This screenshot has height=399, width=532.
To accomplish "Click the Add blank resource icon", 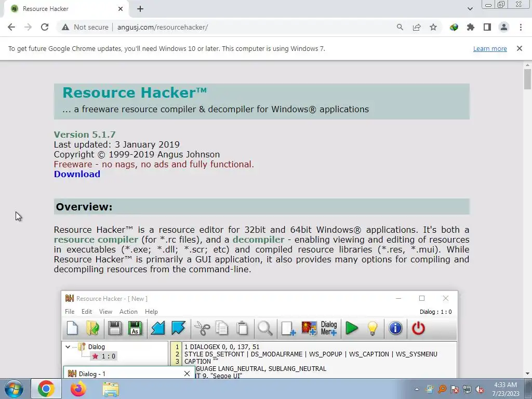I will pos(288,328).
